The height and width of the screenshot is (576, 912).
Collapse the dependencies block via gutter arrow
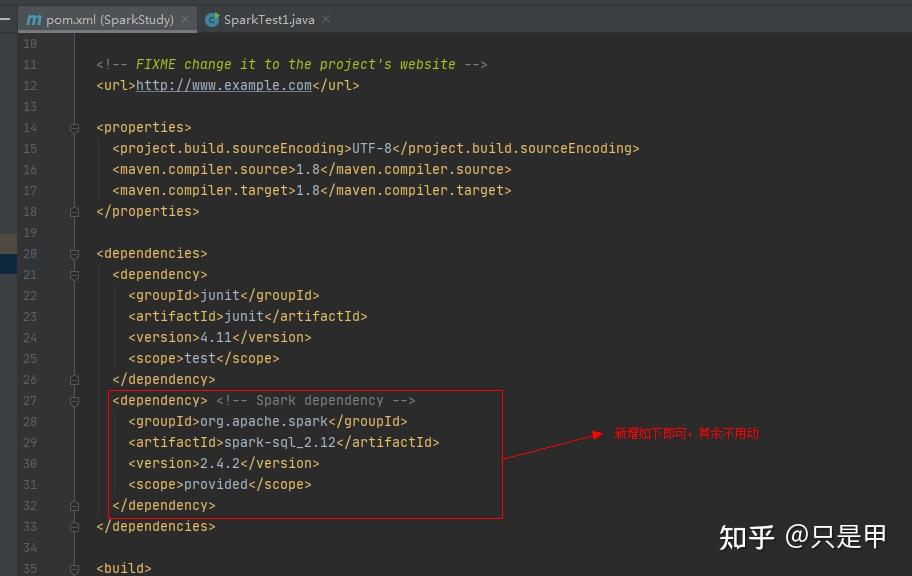[x=74, y=253]
